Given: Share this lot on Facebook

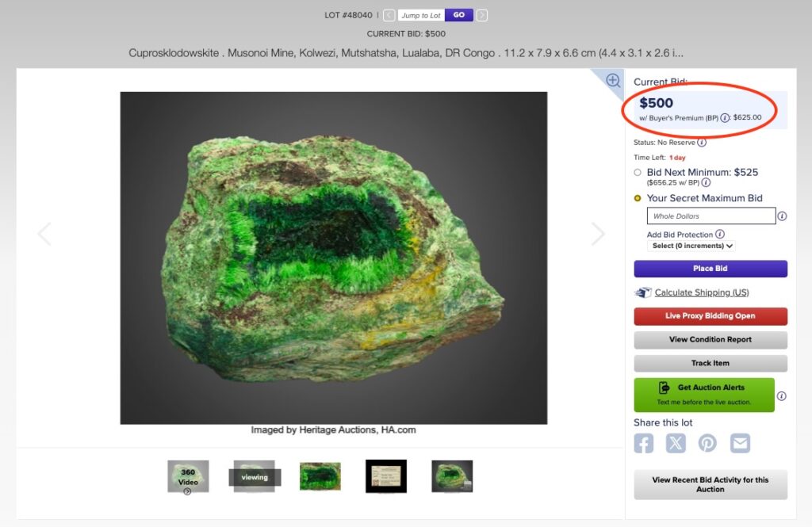Looking at the screenshot, I should pyautogui.click(x=643, y=442).
